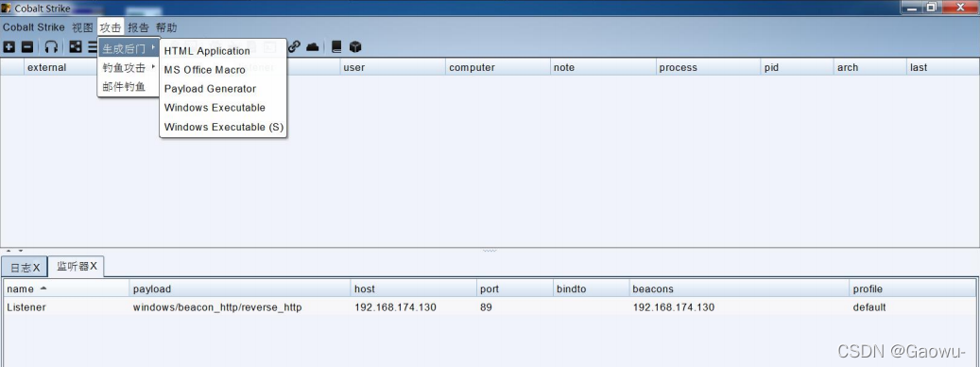Sort listeners by name column

tap(66, 288)
